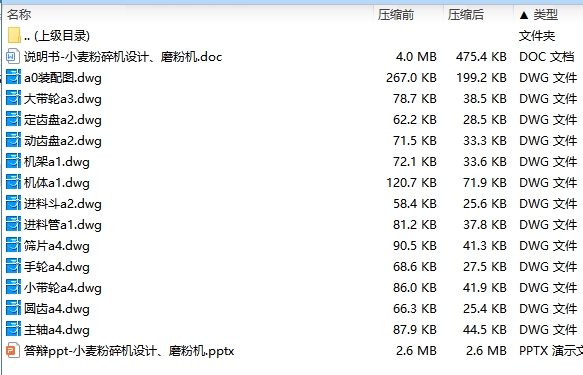The height and width of the screenshot is (375, 583).
Task: Sort by the 名称 column header
Action: (19, 14)
